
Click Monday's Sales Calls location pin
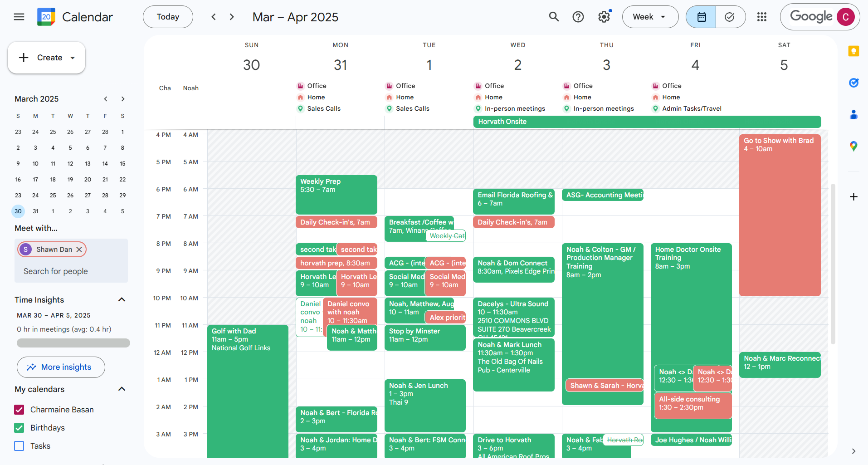click(300, 108)
